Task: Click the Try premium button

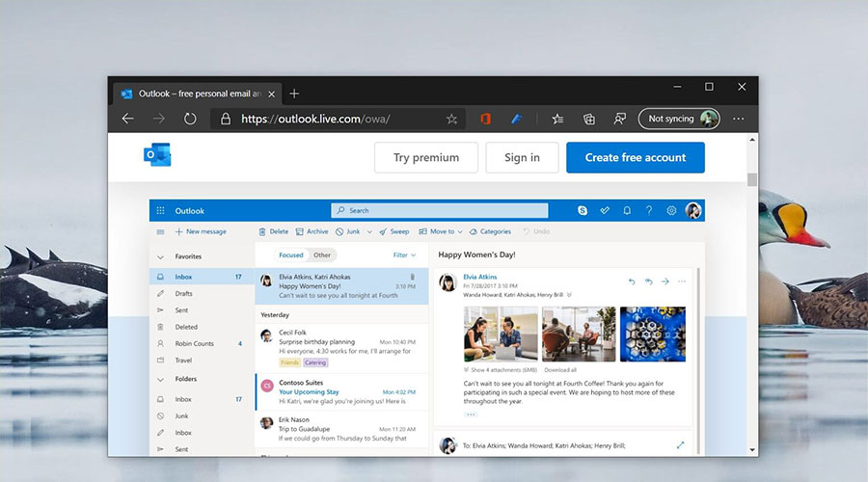Action: 425,158
